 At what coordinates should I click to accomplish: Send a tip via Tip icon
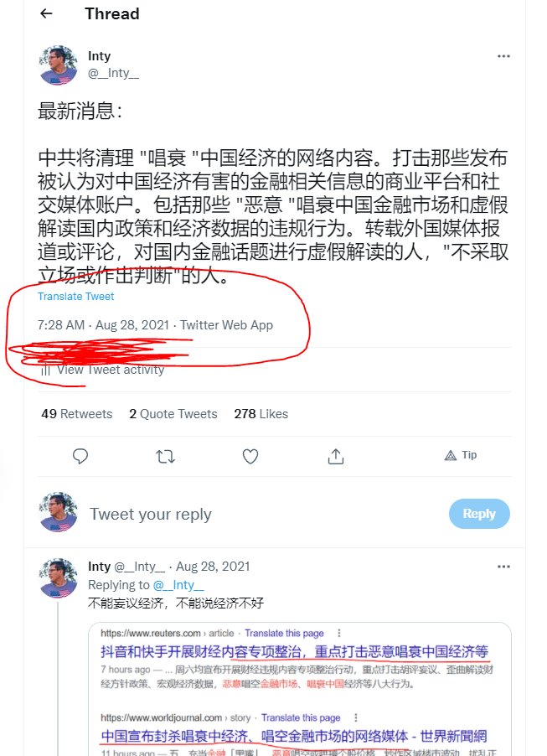pos(460,455)
